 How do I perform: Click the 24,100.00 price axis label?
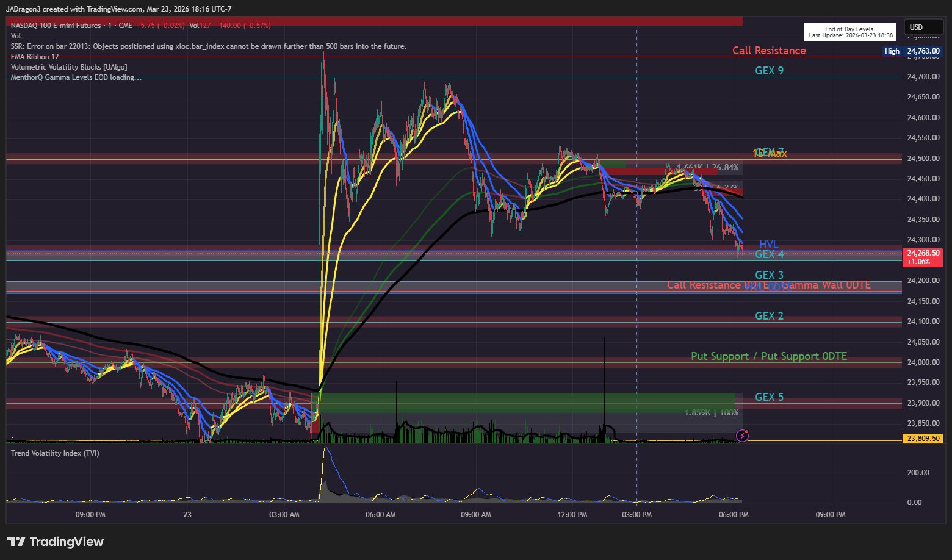tap(923, 321)
